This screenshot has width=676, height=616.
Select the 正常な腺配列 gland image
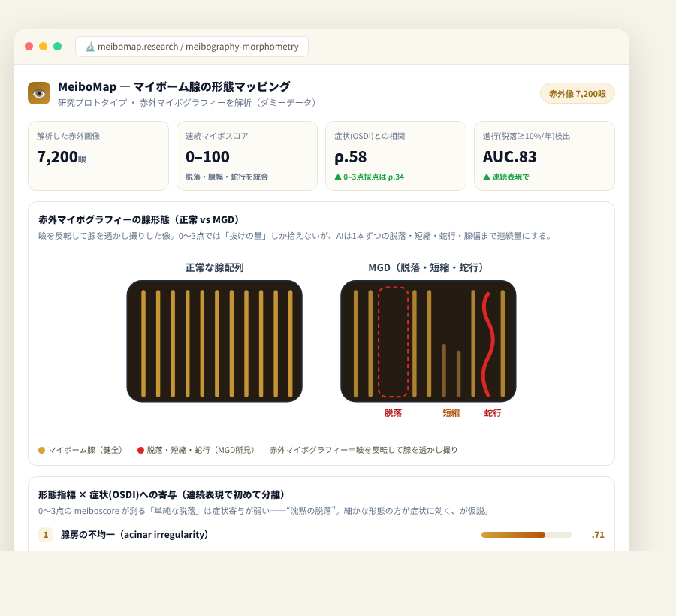click(214, 341)
